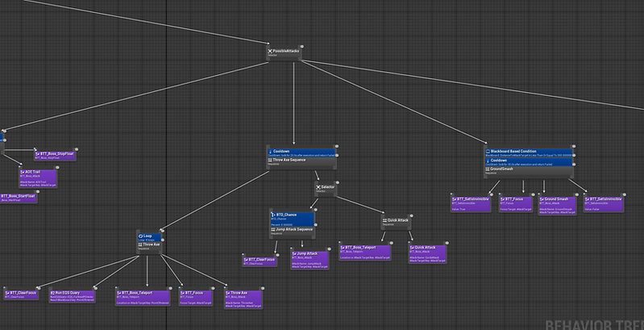Select the Run EQS Query node
Image resolution: width=644 pixels, height=330 pixels.
73,296
